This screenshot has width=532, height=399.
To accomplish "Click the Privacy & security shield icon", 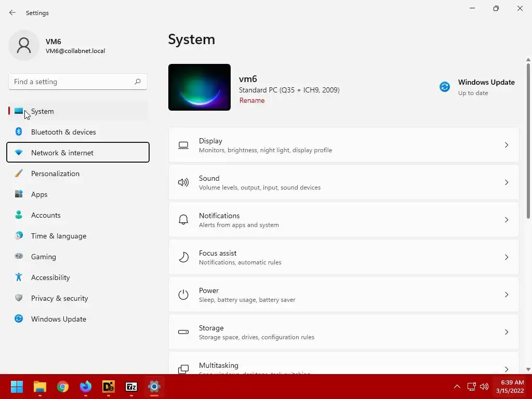I will click(19, 298).
